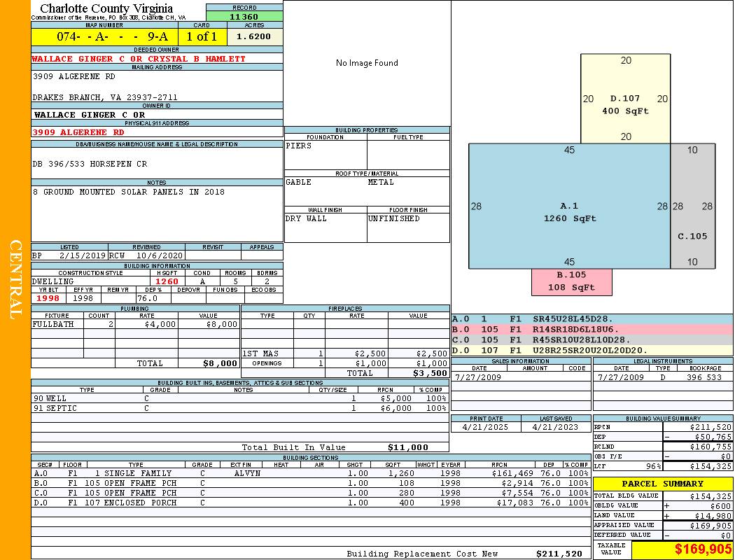Click the red physical 911 address text
Screen dimensions: 735x560
[x=78, y=132]
